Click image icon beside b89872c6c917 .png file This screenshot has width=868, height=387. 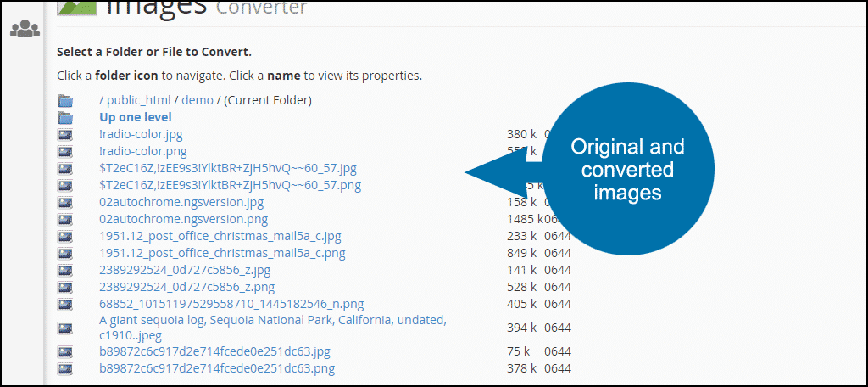pos(65,368)
